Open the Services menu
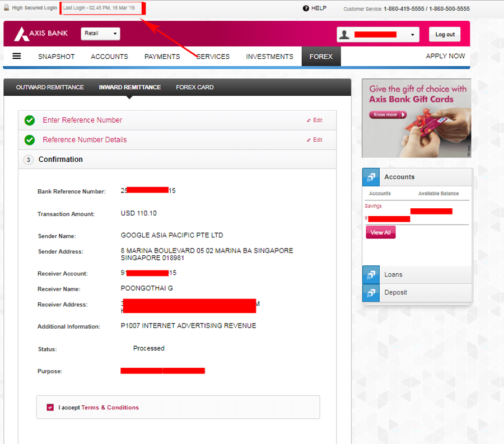504x444 pixels. coord(213,57)
